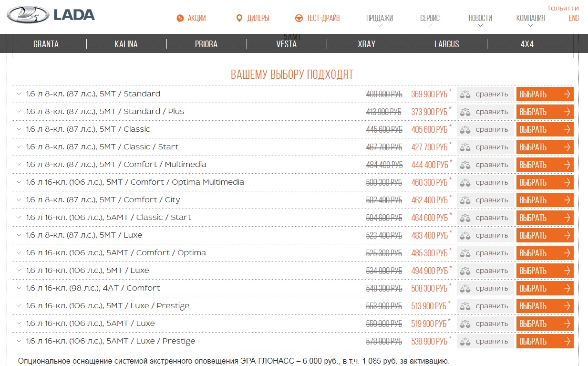The height and width of the screenshot is (366, 588).
Task: Click the percent icon beside Акции
Action: 180,18
